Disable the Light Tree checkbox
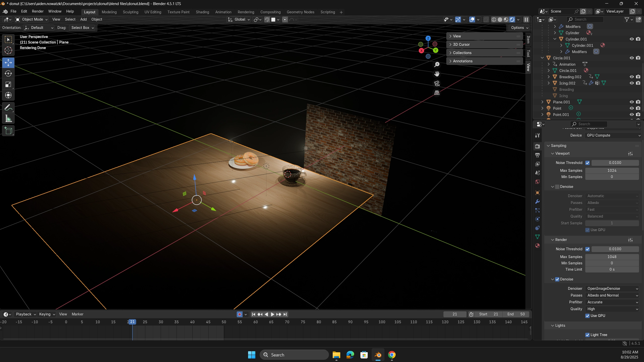This screenshot has width=644, height=362. (587, 335)
